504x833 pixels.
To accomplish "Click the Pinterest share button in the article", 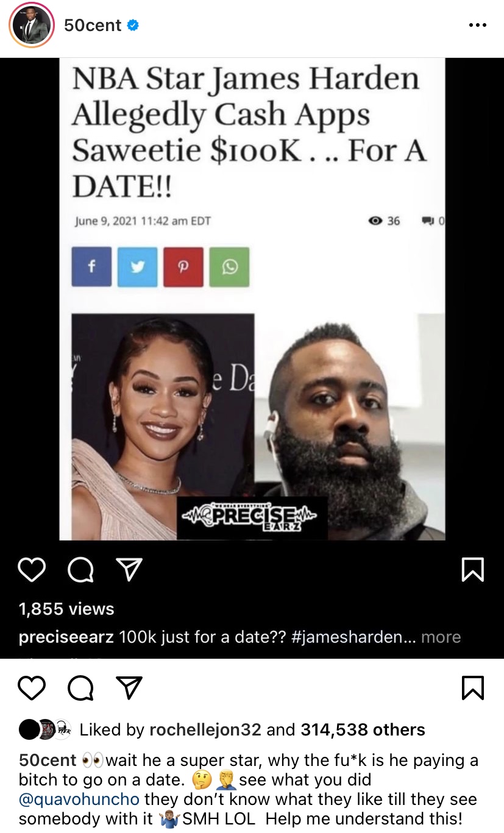I will click(x=183, y=267).
